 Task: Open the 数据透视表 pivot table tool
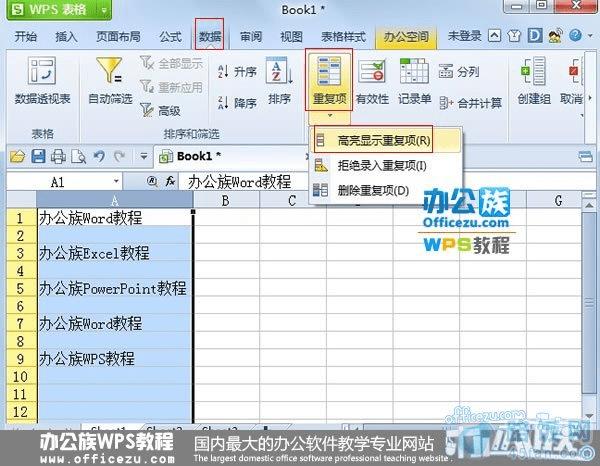42,80
